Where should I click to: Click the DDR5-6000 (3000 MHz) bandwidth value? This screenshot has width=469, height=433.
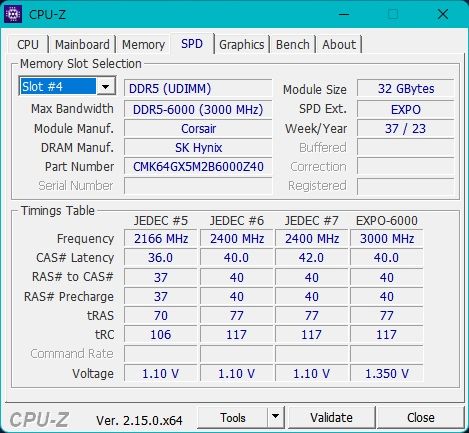[198, 109]
